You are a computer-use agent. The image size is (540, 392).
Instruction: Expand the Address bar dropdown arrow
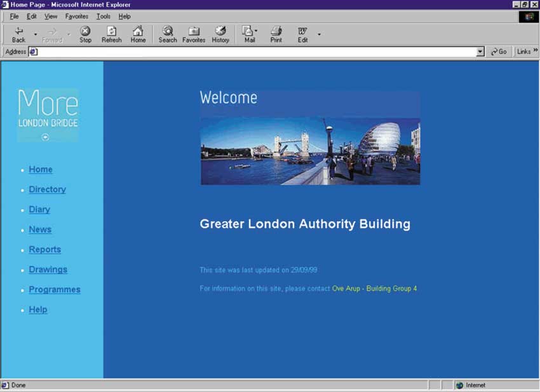point(480,51)
